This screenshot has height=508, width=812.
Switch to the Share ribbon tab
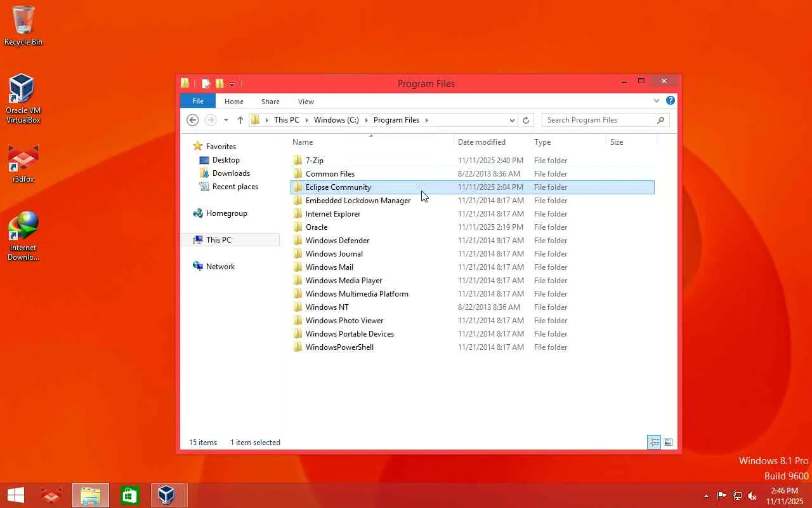click(x=270, y=102)
